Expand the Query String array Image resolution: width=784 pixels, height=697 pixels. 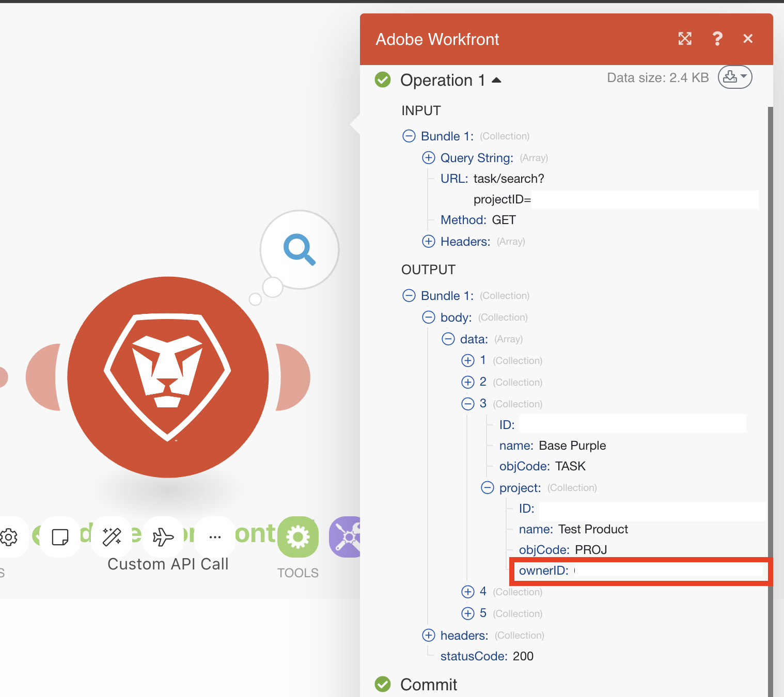(429, 157)
